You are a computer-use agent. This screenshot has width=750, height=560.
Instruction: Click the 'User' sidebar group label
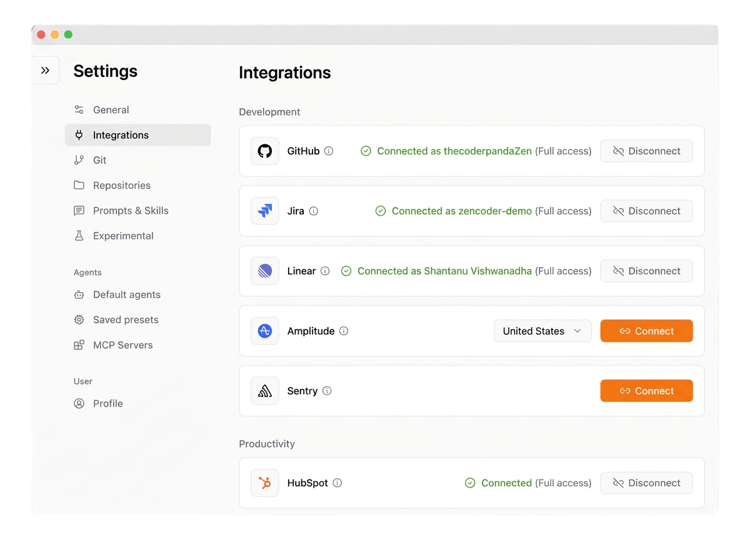click(x=82, y=381)
